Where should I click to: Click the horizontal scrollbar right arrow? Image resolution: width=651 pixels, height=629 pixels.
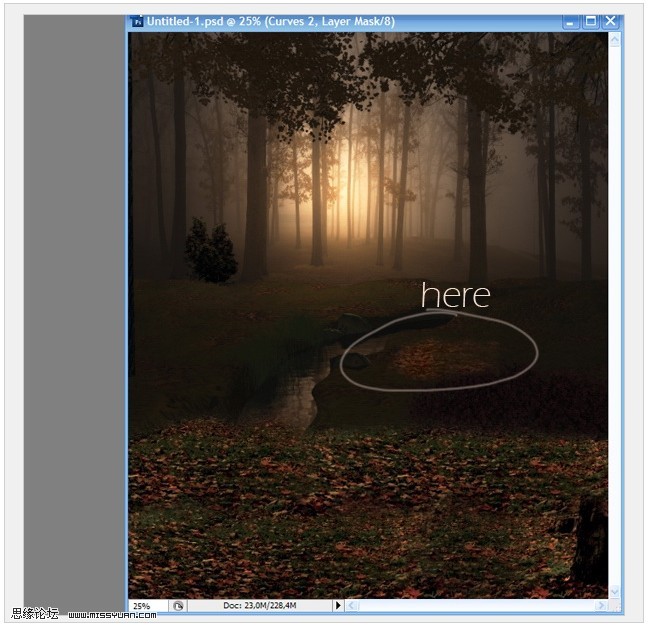click(x=601, y=606)
